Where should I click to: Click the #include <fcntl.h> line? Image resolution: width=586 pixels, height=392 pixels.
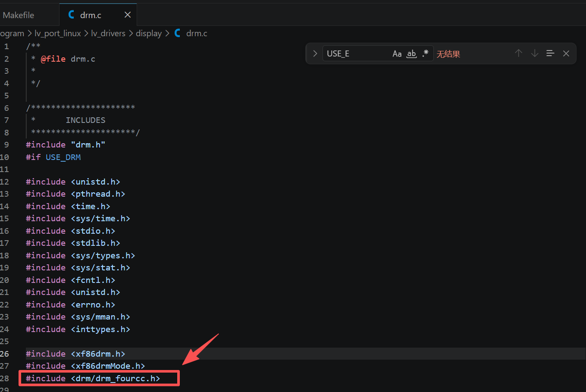pyautogui.click(x=70, y=280)
